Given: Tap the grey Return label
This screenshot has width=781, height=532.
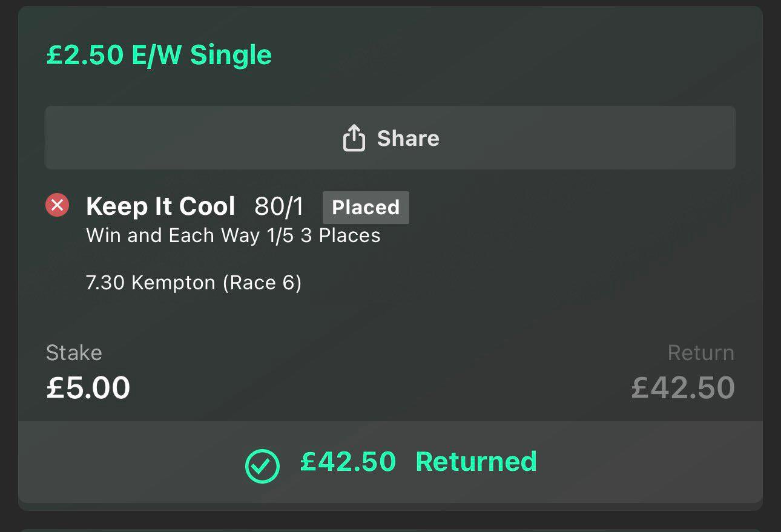Looking at the screenshot, I should (700, 353).
